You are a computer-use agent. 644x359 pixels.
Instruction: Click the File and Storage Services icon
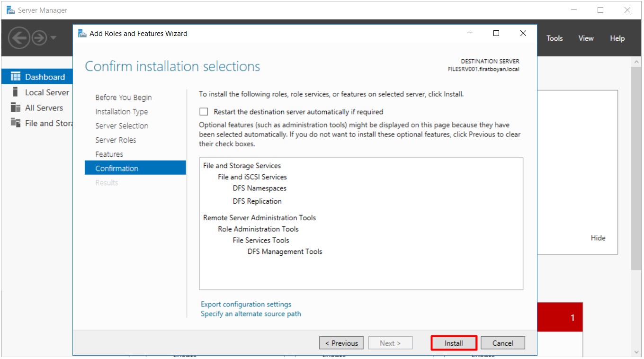click(16, 123)
